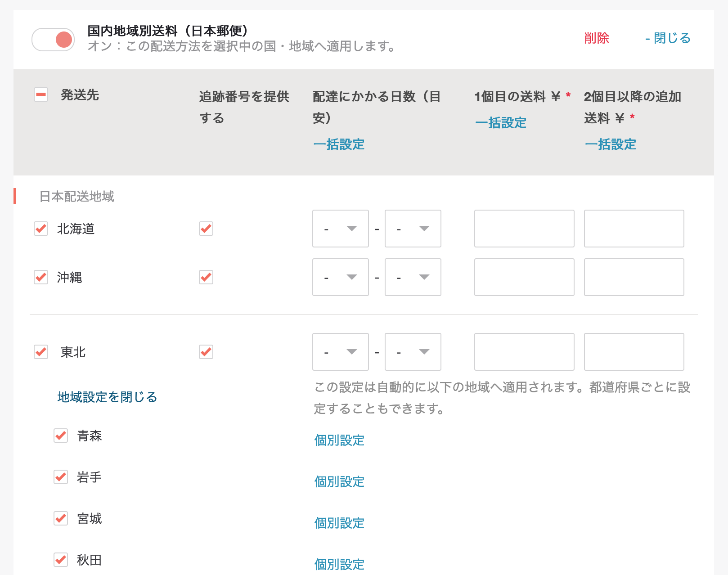Open 一括設定 under 2個目以降の追加送料
Screen dimensions: 728x575
click(611, 144)
